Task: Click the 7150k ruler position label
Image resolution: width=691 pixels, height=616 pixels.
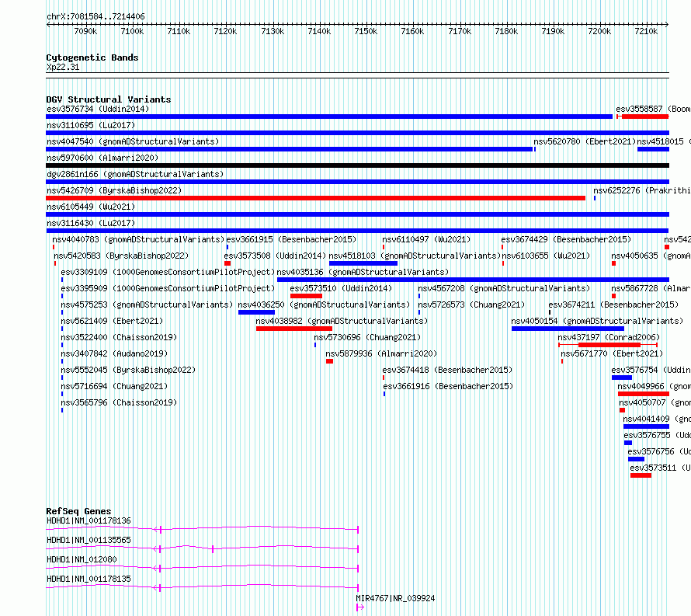Action: coord(366,31)
